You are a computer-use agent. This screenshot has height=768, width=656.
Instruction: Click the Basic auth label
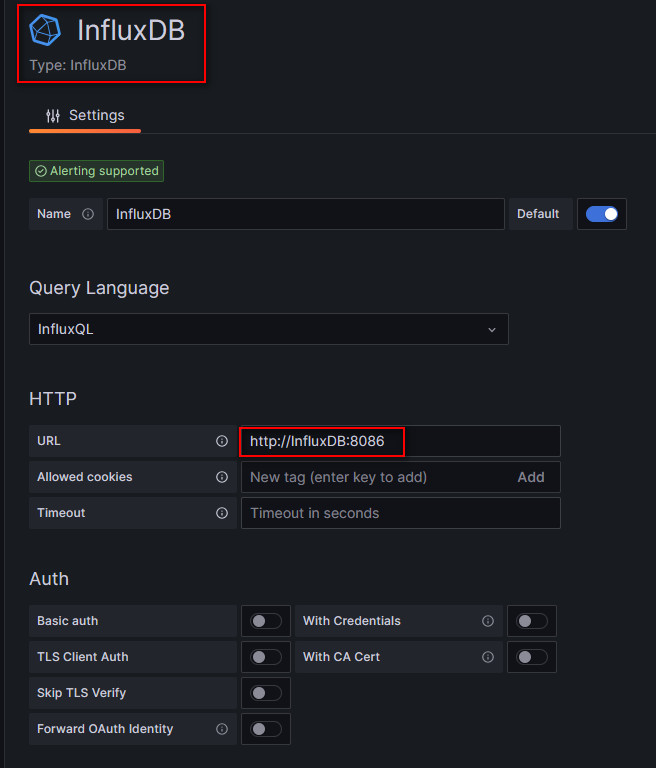[68, 621]
